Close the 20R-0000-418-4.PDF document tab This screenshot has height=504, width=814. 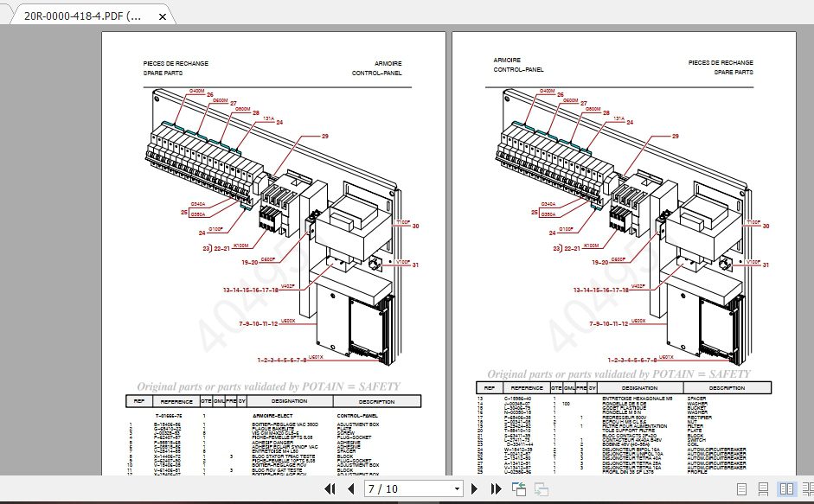click(161, 15)
